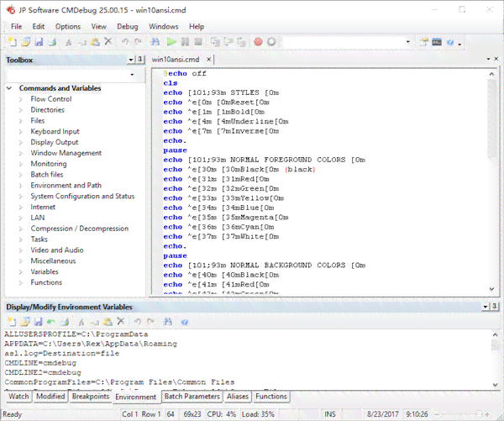
Task: Toggle breakpoint with red circle icon
Action: [258, 42]
